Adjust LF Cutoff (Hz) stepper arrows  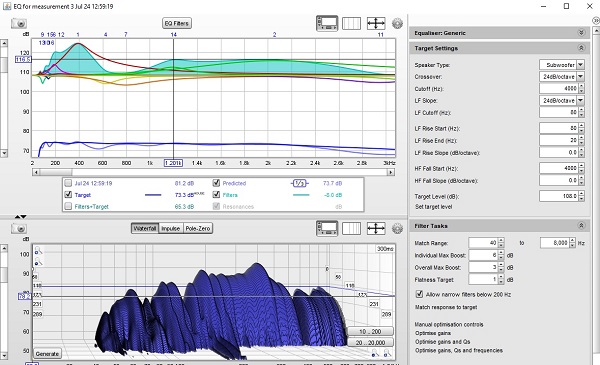pos(581,112)
